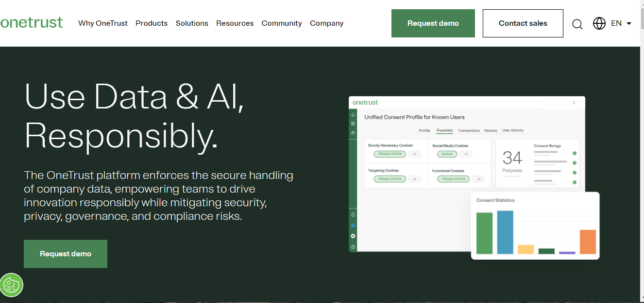Open the Solutions menu
644x303 pixels.
click(x=192, y=23)
